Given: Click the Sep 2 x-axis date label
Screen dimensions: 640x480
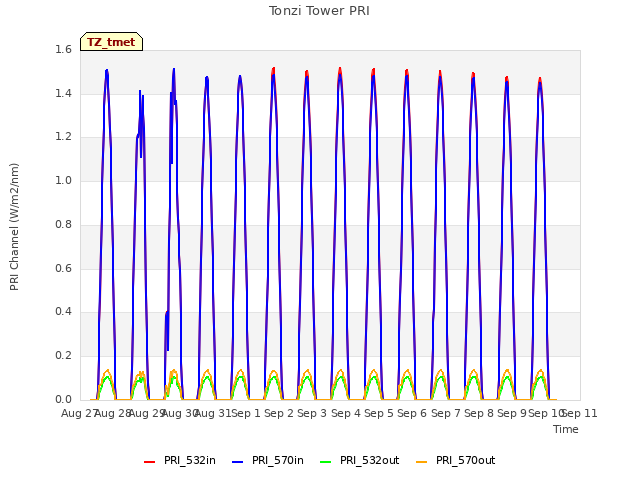Looking at the screenshot, I should (x=279, y=413).
